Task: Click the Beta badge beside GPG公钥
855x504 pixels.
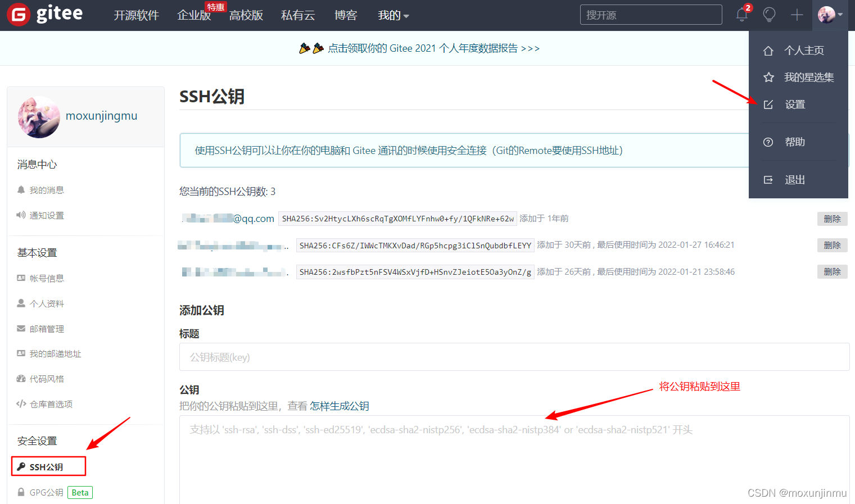Action: pos(80,493)
